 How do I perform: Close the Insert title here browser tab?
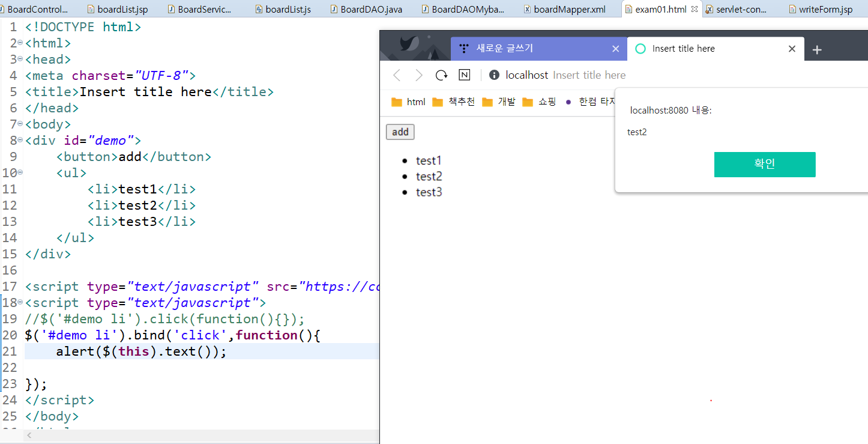pyautogui.click(x=792, y=49)
